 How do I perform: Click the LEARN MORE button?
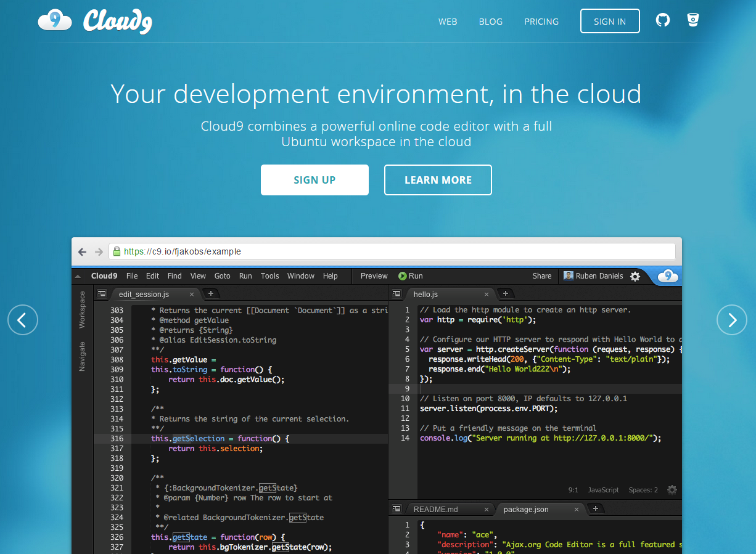[x=438, y=180]
